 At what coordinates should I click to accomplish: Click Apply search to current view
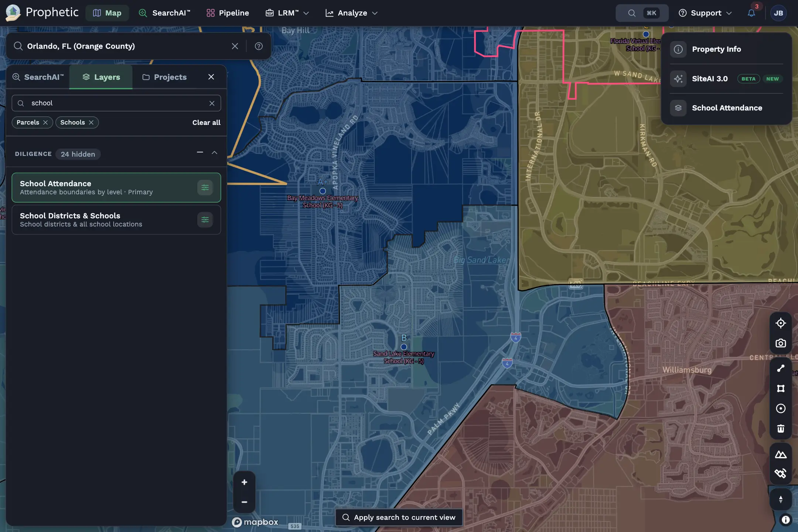399,518
